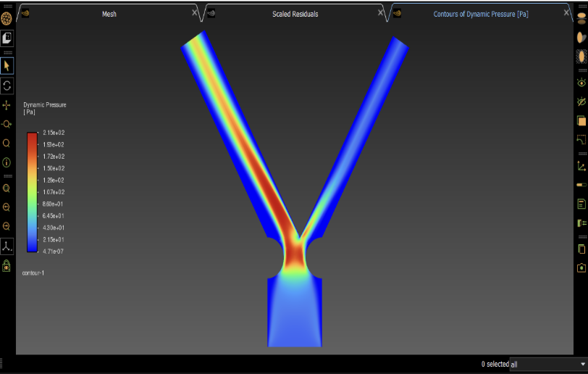Activate the arrow Select pointer tool
The width and height of the screenshot is (588, 374).
[x=7, y=66]
